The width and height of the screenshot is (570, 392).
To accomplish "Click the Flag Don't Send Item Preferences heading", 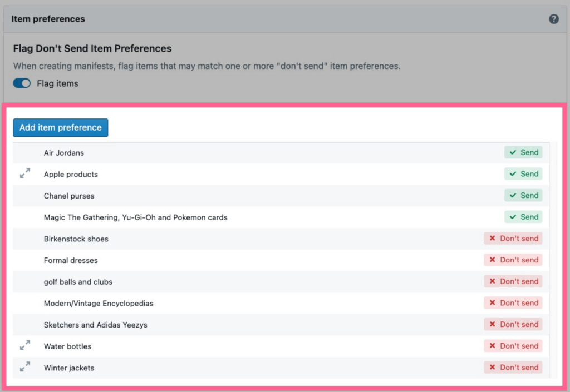I will click(92, 48).
